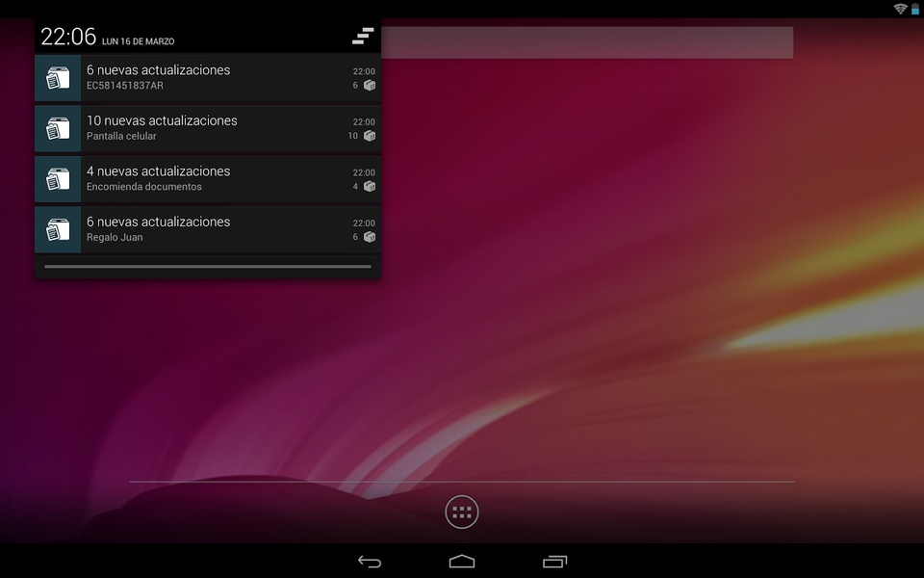
Task: Tap the Back navigation button
Action: pos(370,562)
